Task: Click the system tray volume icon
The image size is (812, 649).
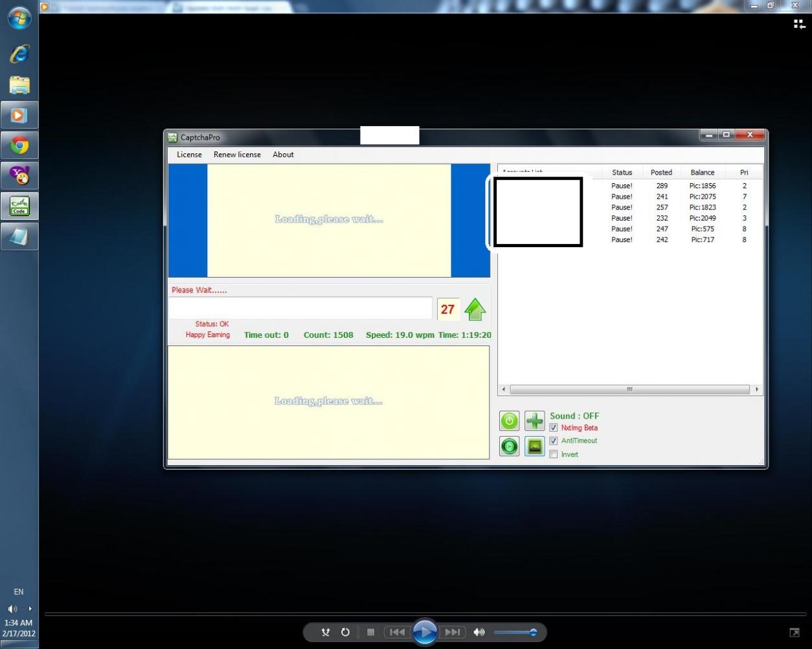Action: (12, 609)
